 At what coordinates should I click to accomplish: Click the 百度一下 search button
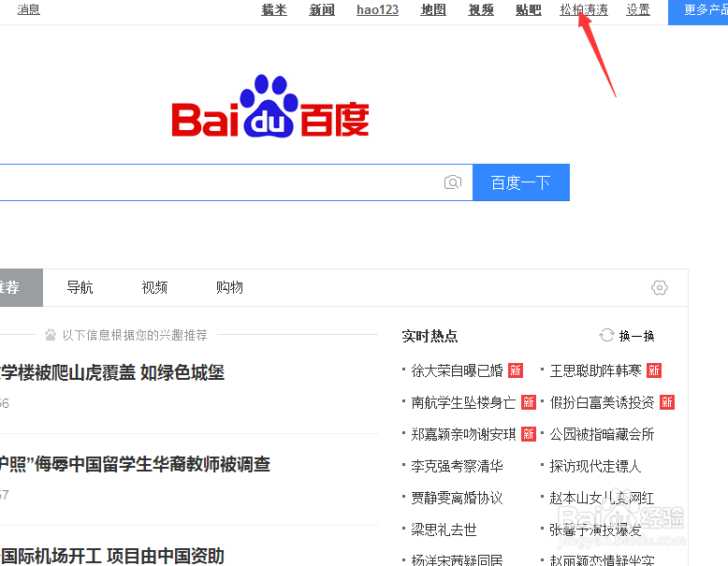coord(521,182)
